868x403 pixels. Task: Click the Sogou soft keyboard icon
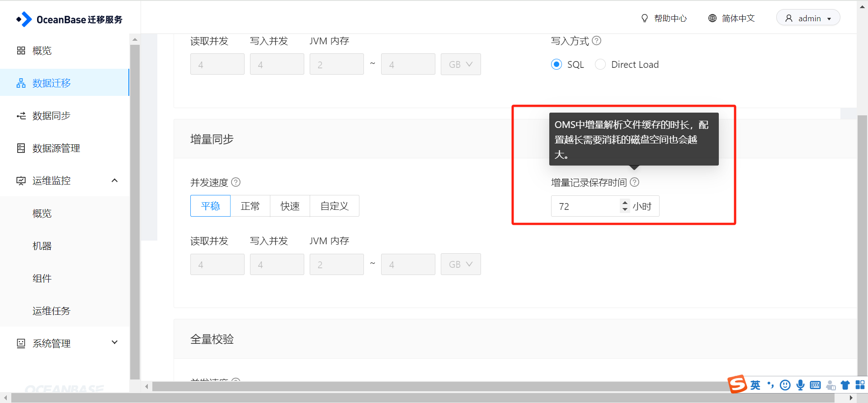pyautogui.click(x=816, y=385)
